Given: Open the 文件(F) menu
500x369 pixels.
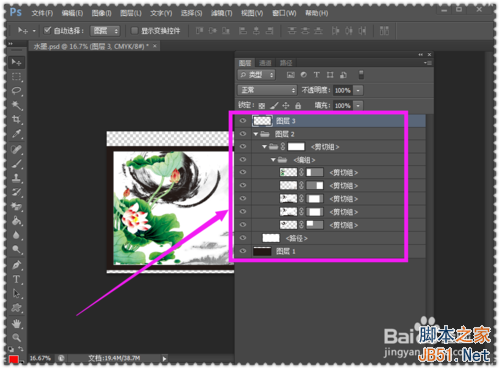Looking at the screenshot, I should tap(42, 13).
